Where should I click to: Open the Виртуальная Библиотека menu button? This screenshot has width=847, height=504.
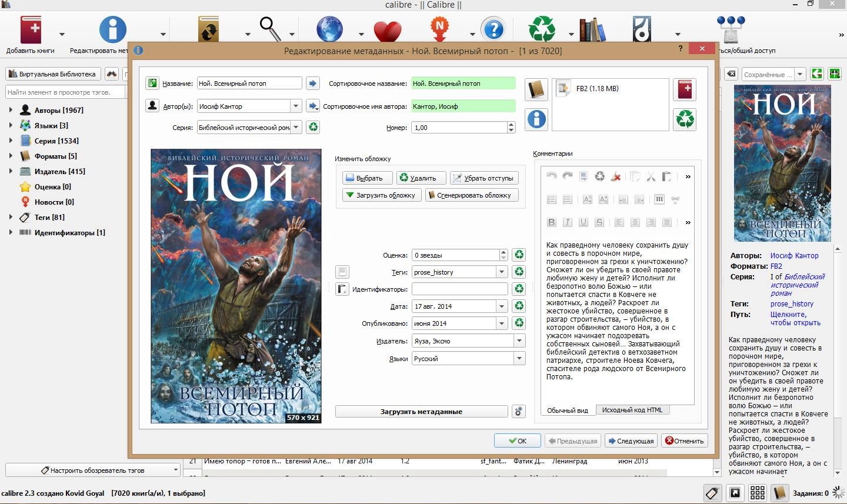(53, 74)
